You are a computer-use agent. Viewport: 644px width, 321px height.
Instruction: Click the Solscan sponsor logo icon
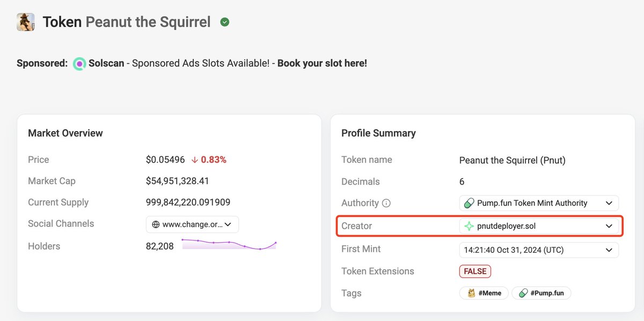coord(79,63)
